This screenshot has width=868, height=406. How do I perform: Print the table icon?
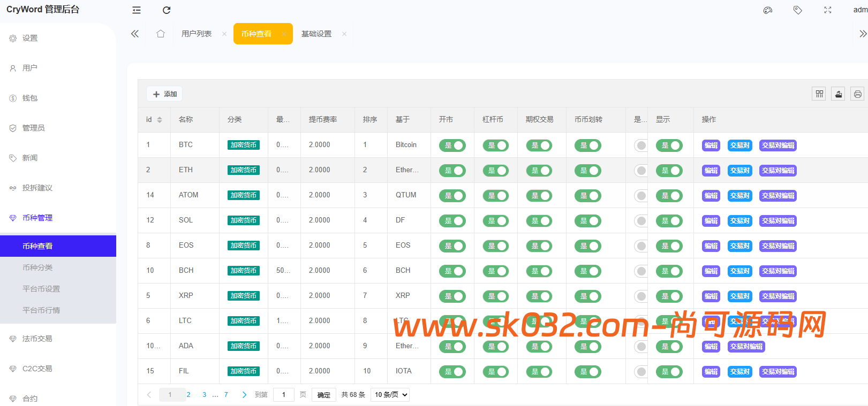(x=858, y=94)
